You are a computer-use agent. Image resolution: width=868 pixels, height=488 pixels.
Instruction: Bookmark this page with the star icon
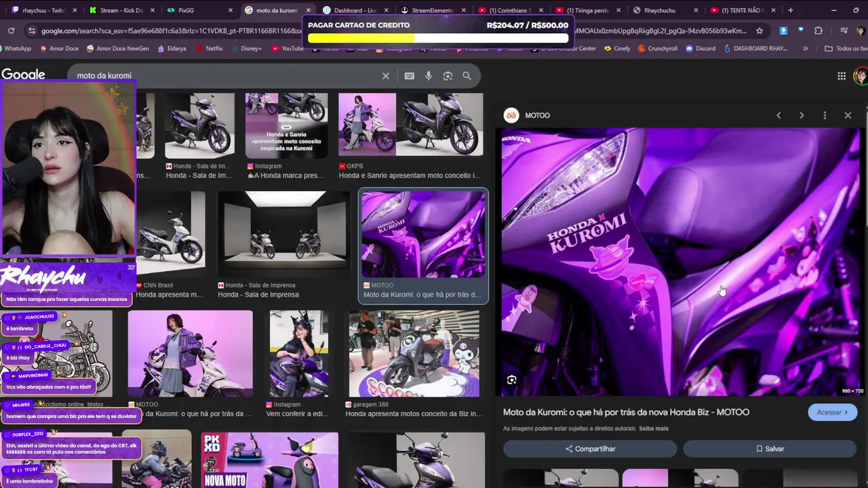(x=759, y=30)
